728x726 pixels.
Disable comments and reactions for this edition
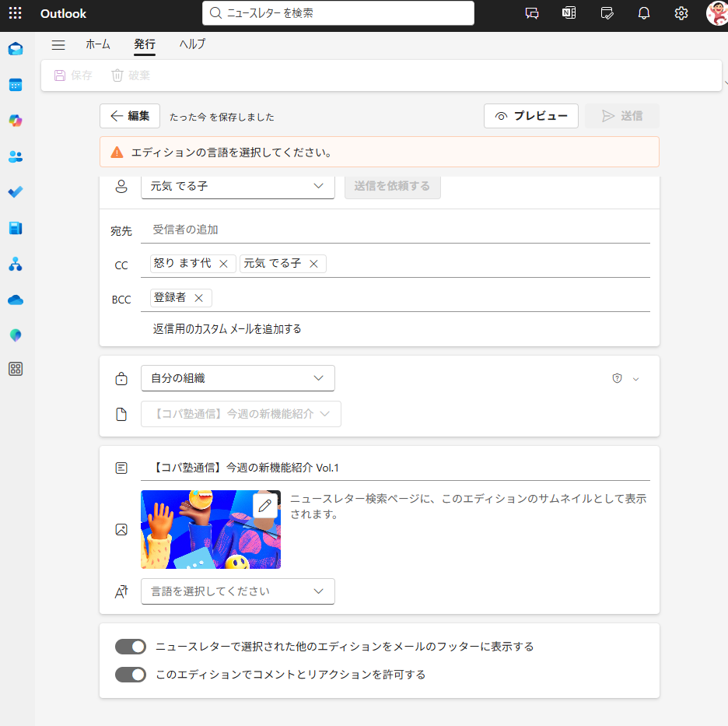pyautogui.click(x=131, y=675)
